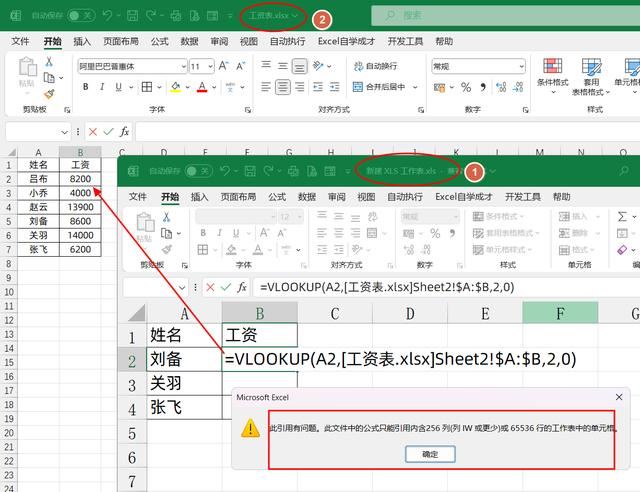Click the 确定 button in the error dialog

tap(431, 453)
